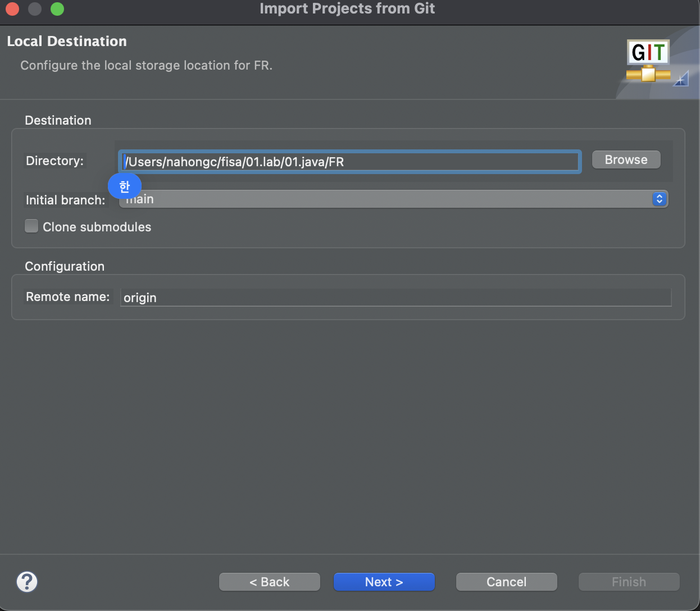Click the yellow minimize window button
This screenshot has height=611, width=700.
pos(35,9)
